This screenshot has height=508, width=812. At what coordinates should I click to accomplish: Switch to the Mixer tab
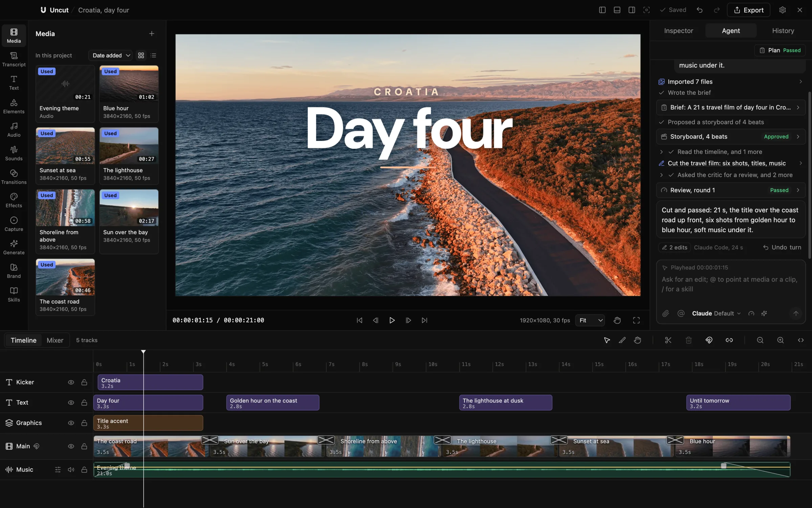click(x=55, y=340)
